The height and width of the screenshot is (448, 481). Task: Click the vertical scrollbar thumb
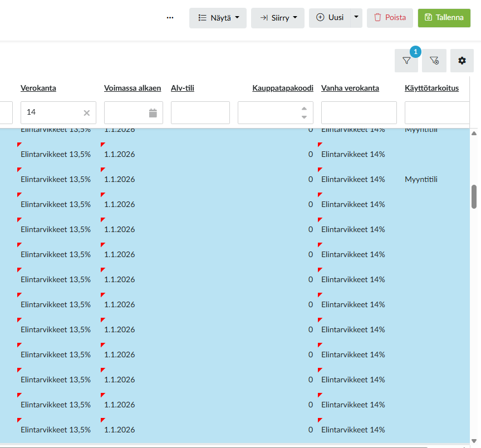pyautogui.click(x=474, y=196)
